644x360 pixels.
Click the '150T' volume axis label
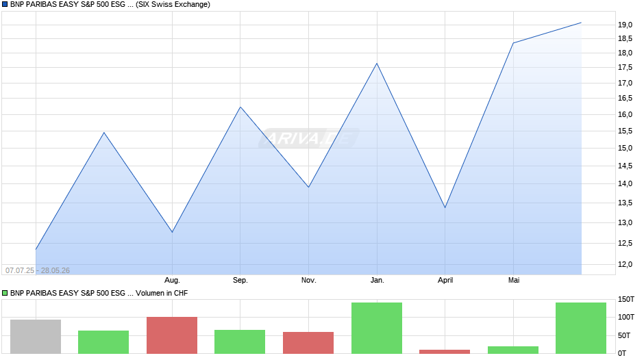pyautogui.click(x=626, y=299)
